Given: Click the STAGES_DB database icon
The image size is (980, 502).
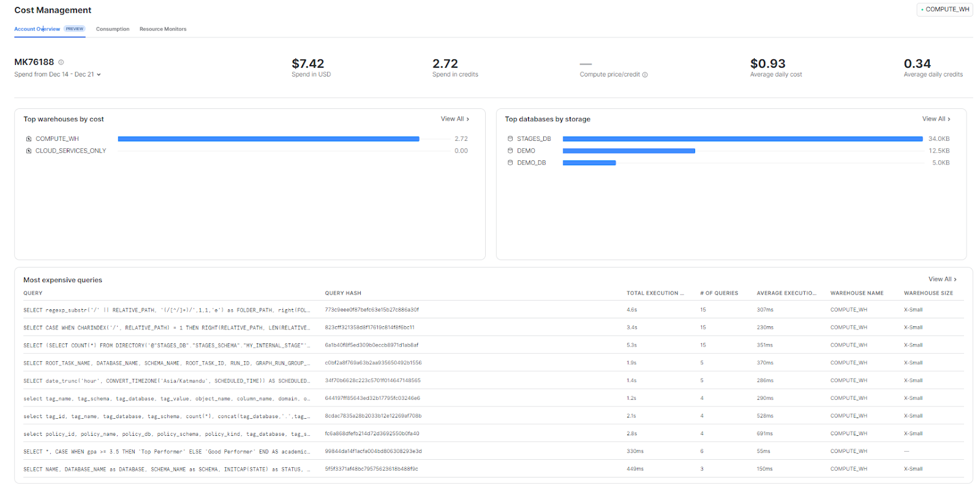Looking at the screenshot, I should click(510, 139).
